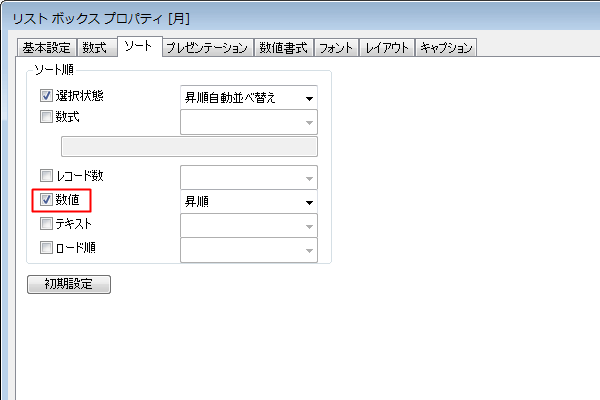Click the 初期設定 button
This screenshot has width=600, height=400.
(x=68, y=284)
